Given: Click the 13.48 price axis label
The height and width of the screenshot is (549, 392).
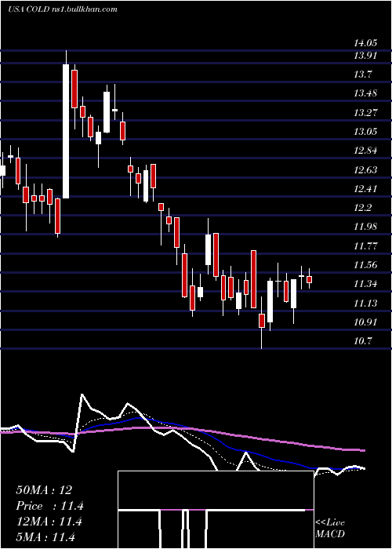Looking at the screenshot, I should point(365,93).
